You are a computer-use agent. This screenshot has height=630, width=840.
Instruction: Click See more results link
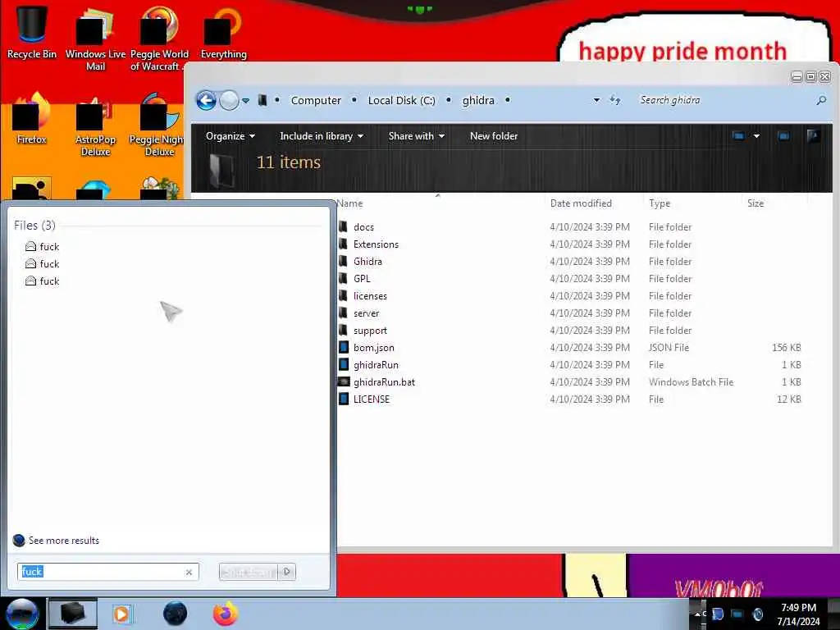[x=63, y=541]
